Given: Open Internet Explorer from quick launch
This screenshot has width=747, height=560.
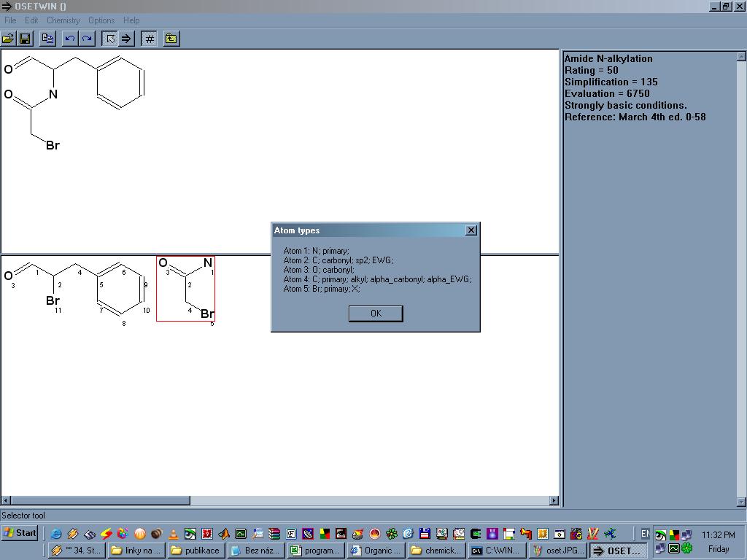Looking at the screenshot, I should (55, 534).
